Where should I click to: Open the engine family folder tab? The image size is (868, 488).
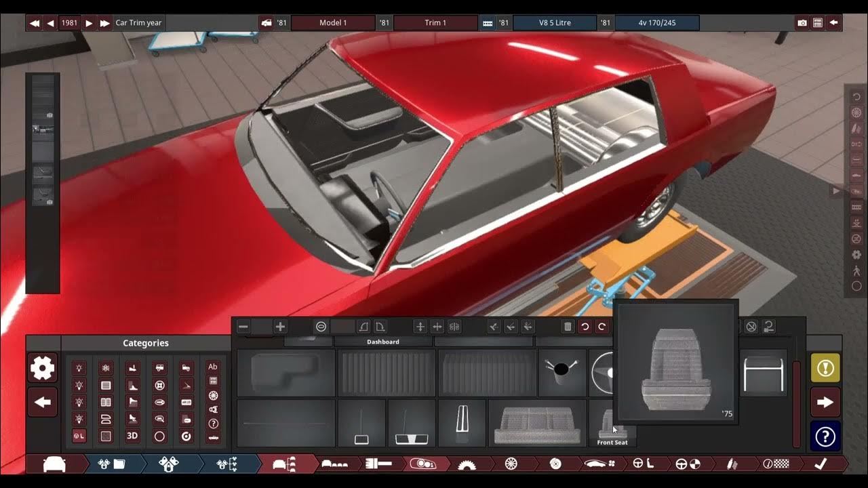click(113, 464)
